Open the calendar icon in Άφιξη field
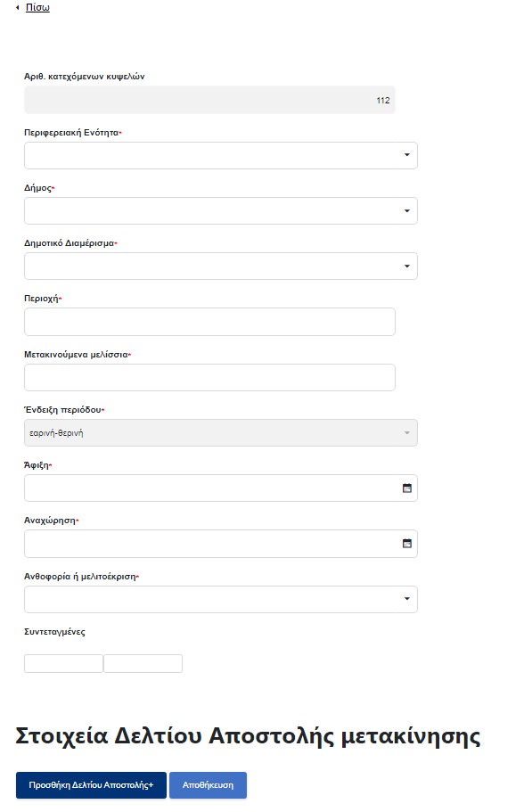Image resolution: width=532 pixels, height=812 pixels. click(x=406, y=488)
